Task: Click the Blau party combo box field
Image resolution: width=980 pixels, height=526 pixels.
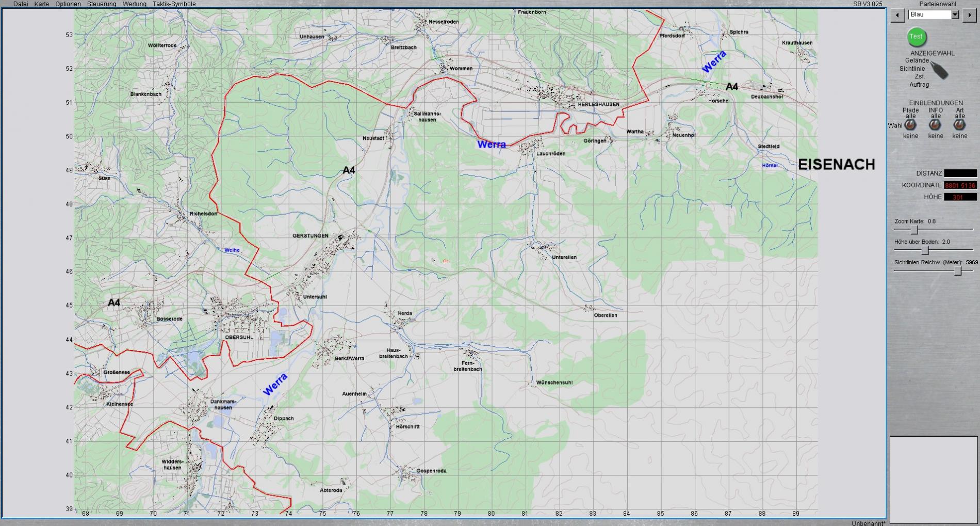Action: (929, 15)
